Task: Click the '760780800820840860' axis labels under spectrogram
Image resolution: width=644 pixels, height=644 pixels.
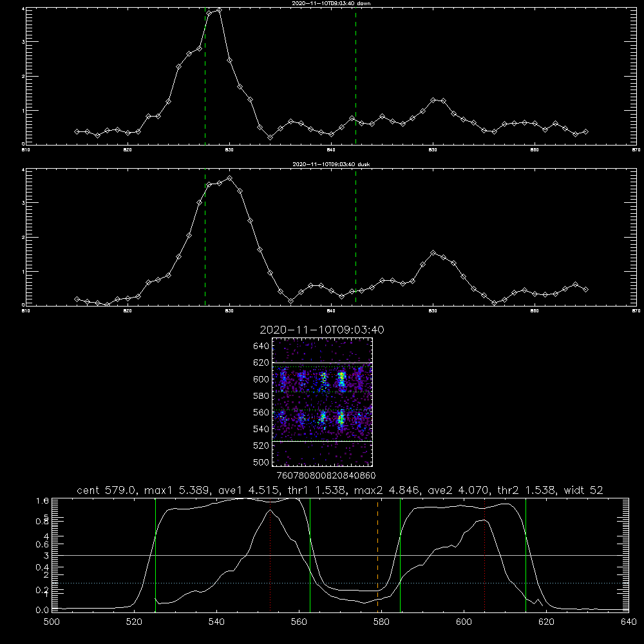Action: click(326, 475)
